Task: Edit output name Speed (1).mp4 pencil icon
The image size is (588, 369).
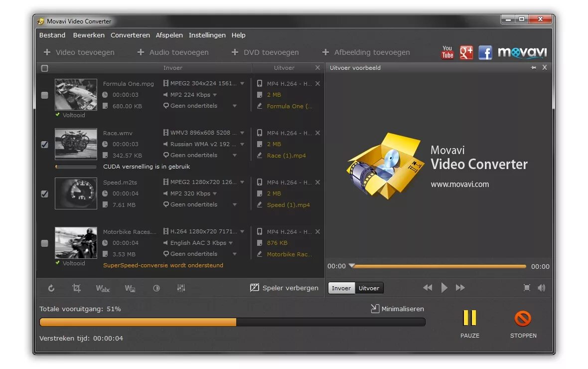Action: click(x=259, y=204)
